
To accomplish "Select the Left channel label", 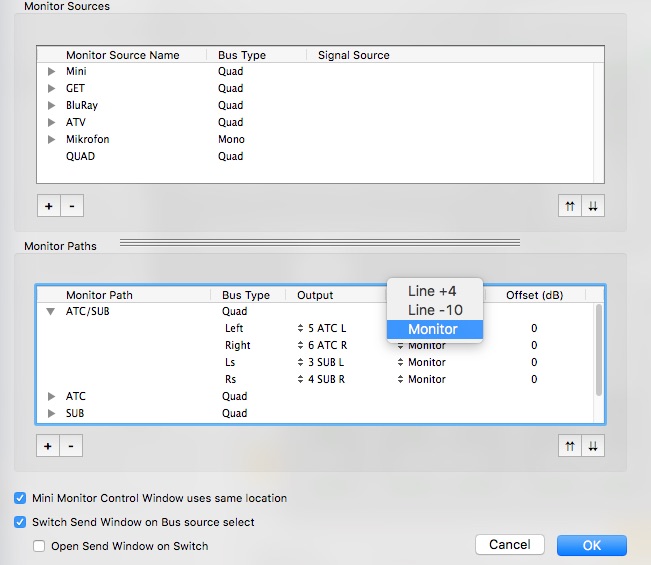I will pyautogui.click(x=234, y=328).
